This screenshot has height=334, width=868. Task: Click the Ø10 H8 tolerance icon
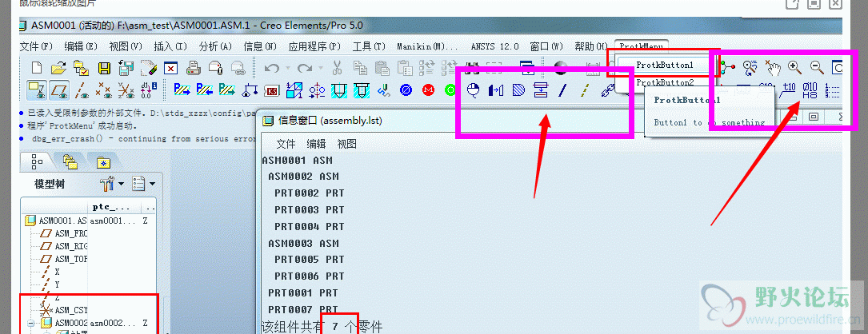coord(810,89)
